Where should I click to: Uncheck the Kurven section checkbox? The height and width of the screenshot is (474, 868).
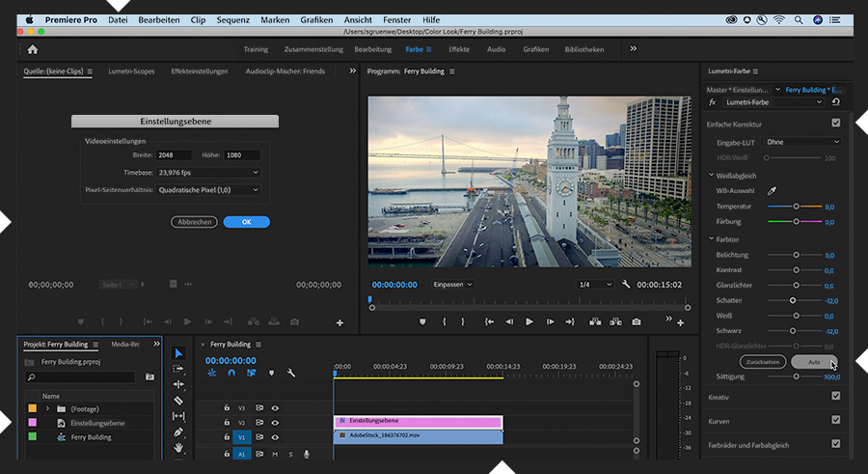point(835,420)
